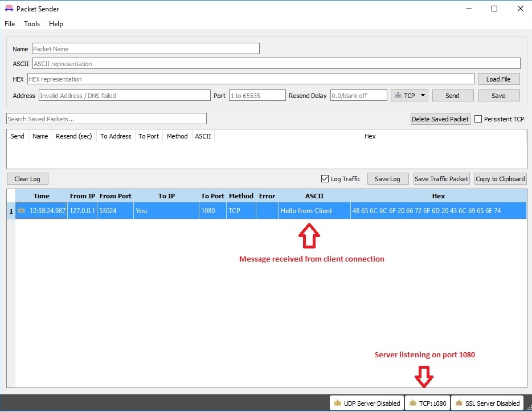The width and height of the screenshot is (532, 412).
Task: Click the Save button
Action: click(498, 95)
